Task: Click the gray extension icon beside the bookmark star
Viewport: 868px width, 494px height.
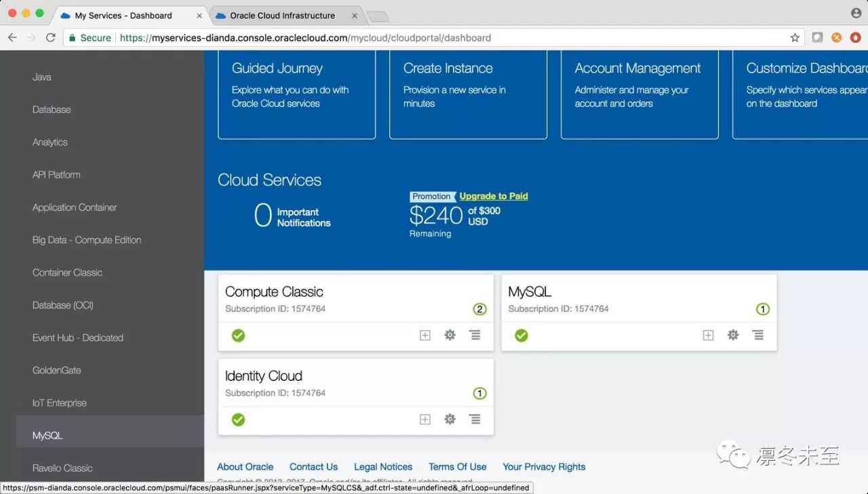Action: point(817,38)
